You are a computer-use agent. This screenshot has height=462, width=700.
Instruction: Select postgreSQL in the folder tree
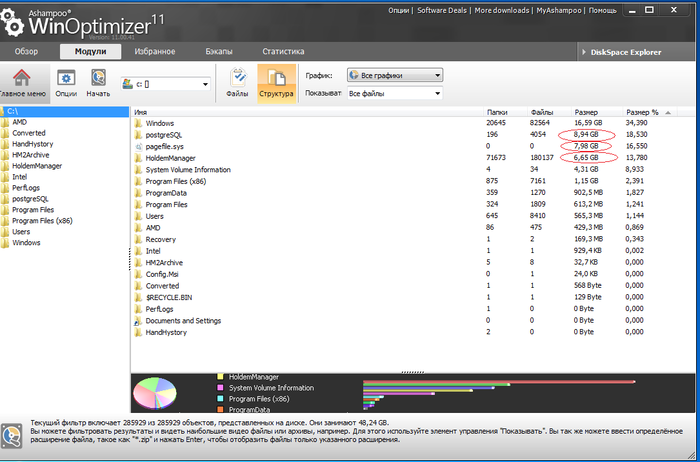30,199
